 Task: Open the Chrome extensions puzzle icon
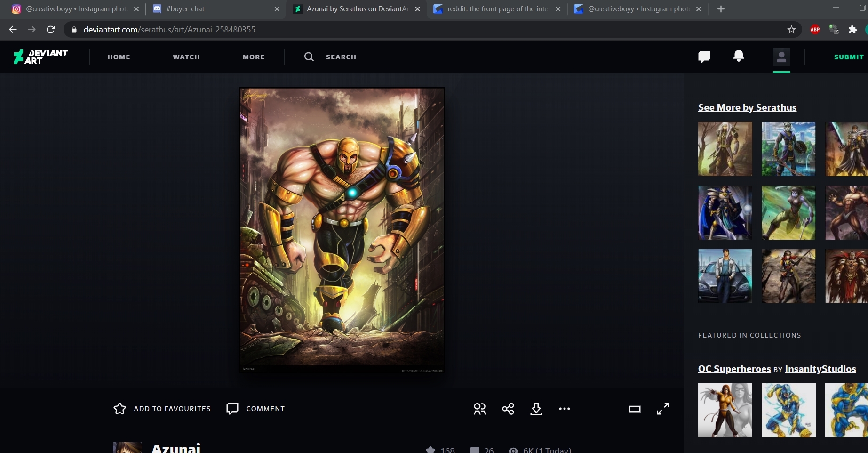click(852, 29)
